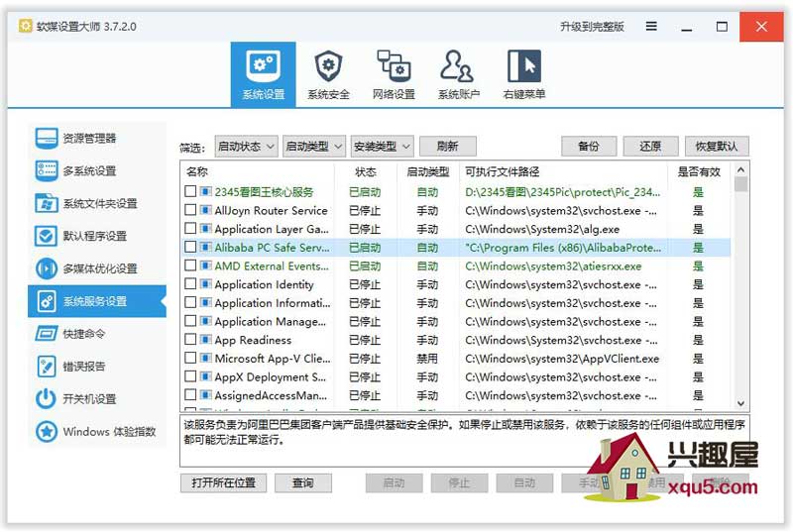Screen dimensions: 793x532
Task: Click service icon beside App Readiness
Action: (205, 340)
